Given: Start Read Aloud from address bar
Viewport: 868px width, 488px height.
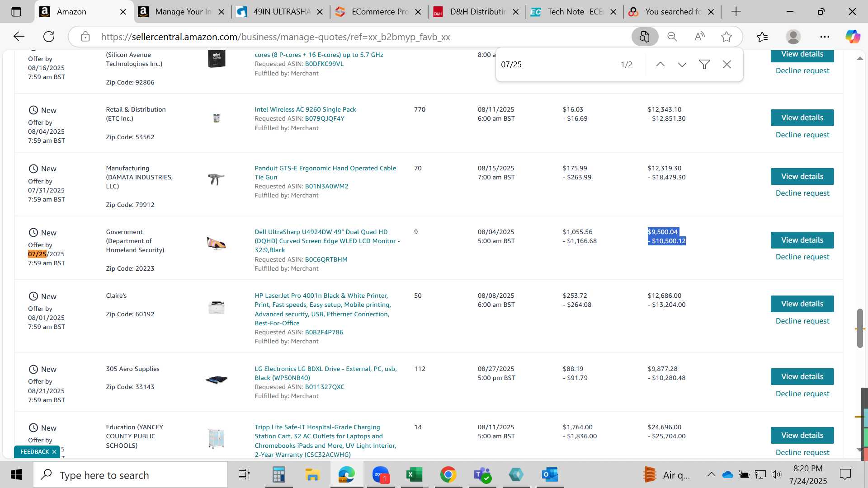Looking at the screenshot, I should [x=699, y=37].
